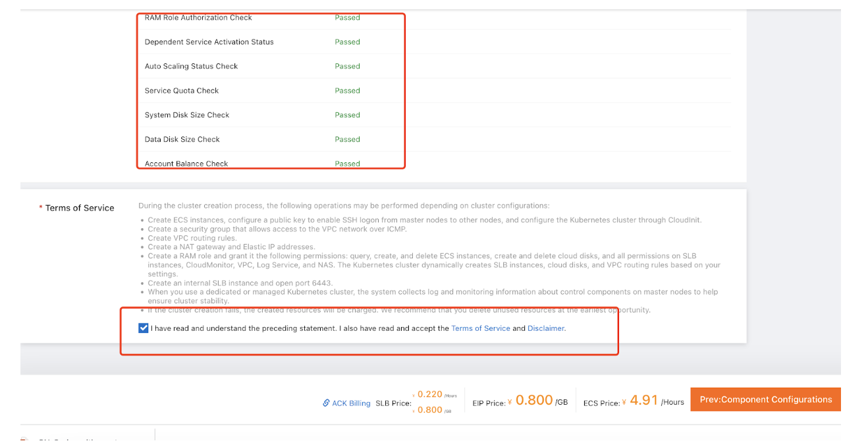Open the Terms of Service hyperlink
868x441 pixels.
(x=480, y=328)
